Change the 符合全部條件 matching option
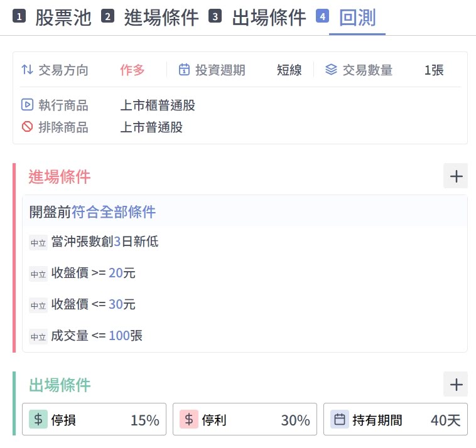 click(114, 212)
